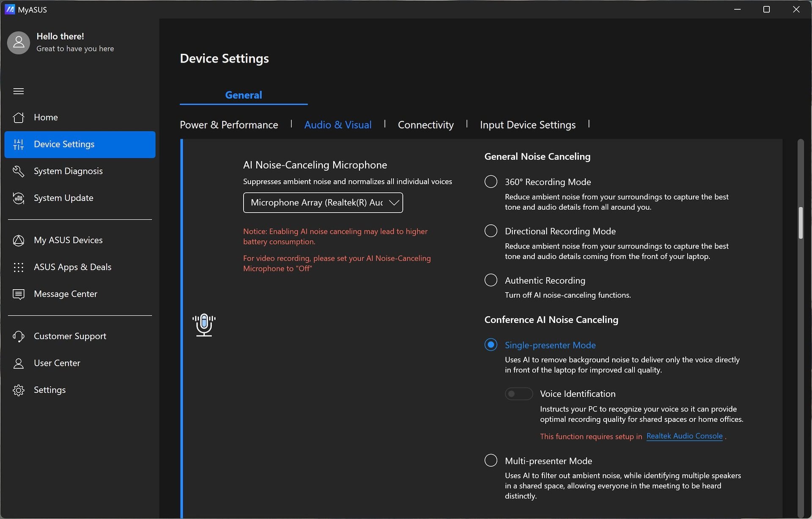Switch to the Connectivity tab
Viewport: 812px width, 519px height.
click(425, 125)
